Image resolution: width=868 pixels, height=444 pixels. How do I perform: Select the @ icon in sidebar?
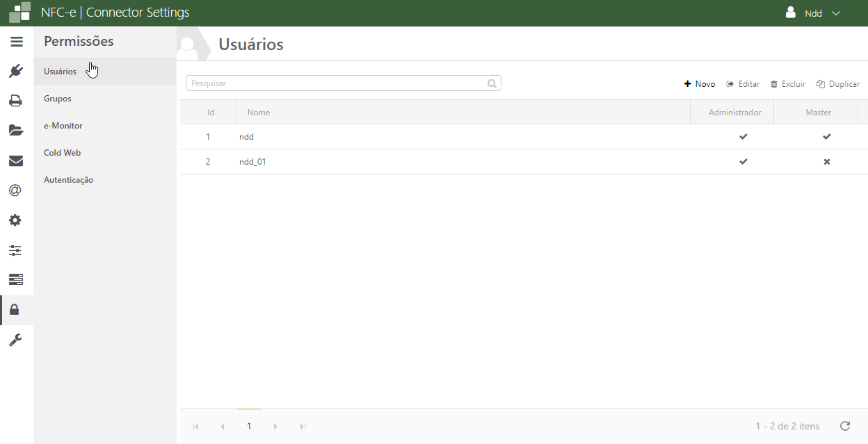pos(16,190)
